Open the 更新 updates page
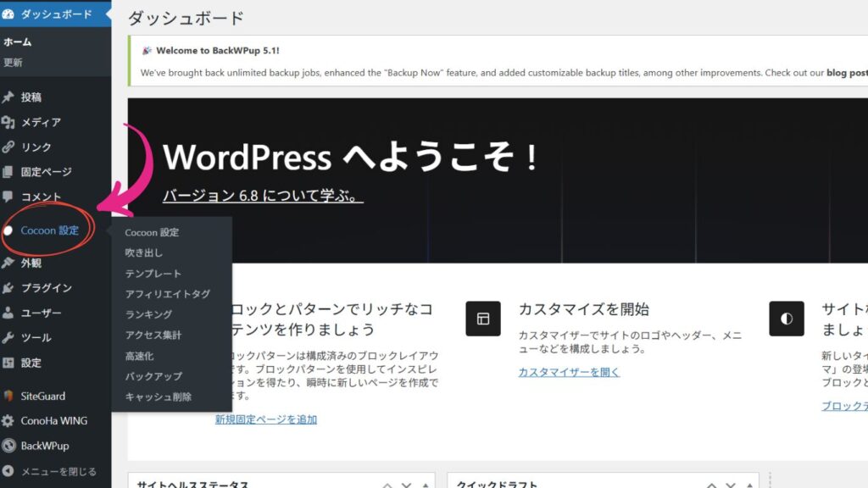The height and width of the screenshot is (488, 868). point(13,63)
